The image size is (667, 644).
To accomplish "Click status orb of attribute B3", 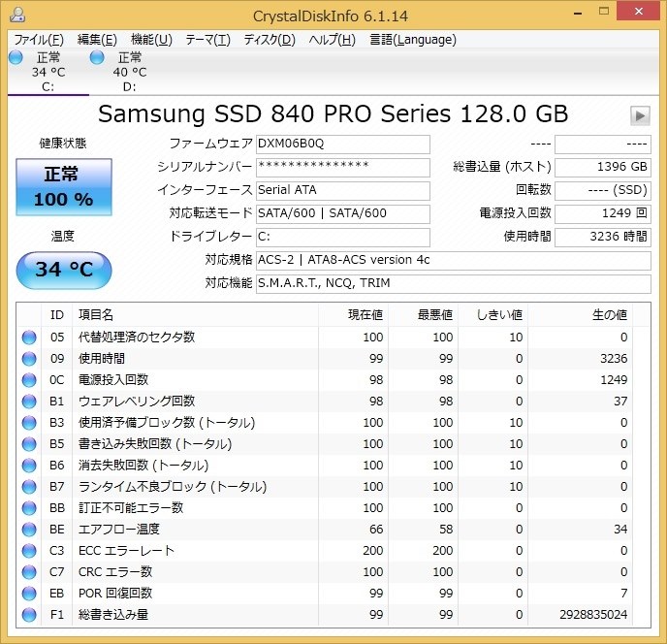I will point(29,423).
